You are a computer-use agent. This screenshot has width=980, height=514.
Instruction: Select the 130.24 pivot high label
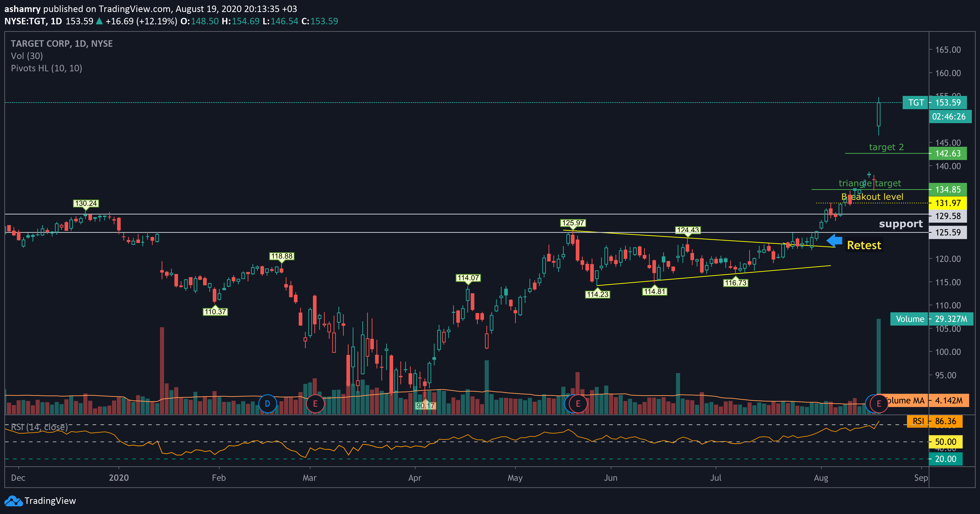coord(86,204)
